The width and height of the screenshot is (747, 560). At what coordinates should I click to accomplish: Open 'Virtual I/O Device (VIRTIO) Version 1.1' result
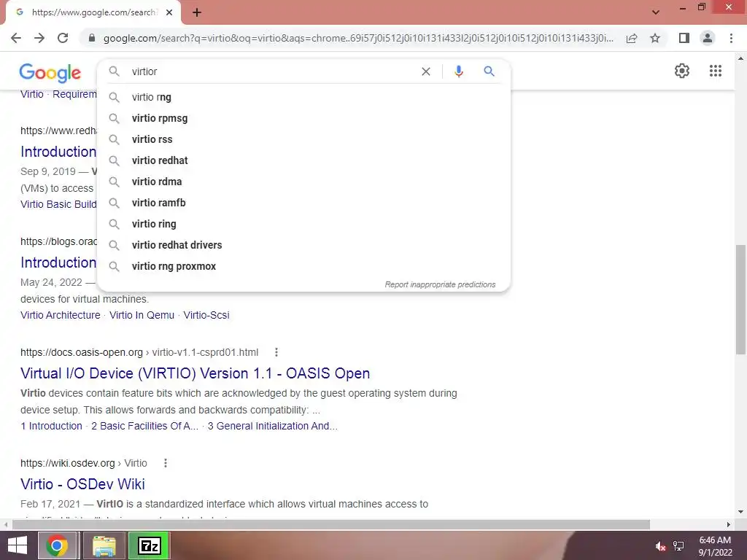(196, 373)
